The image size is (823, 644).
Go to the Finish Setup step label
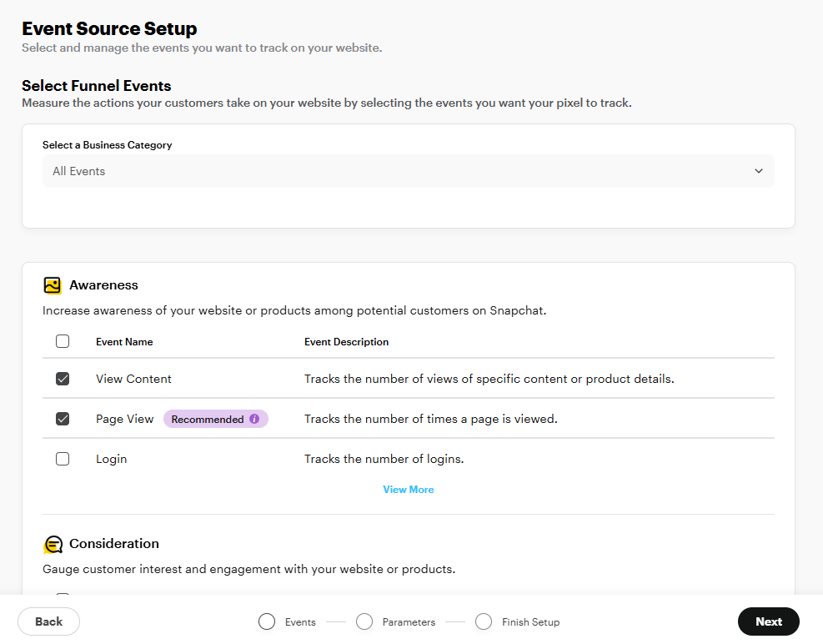click(530, 622)
